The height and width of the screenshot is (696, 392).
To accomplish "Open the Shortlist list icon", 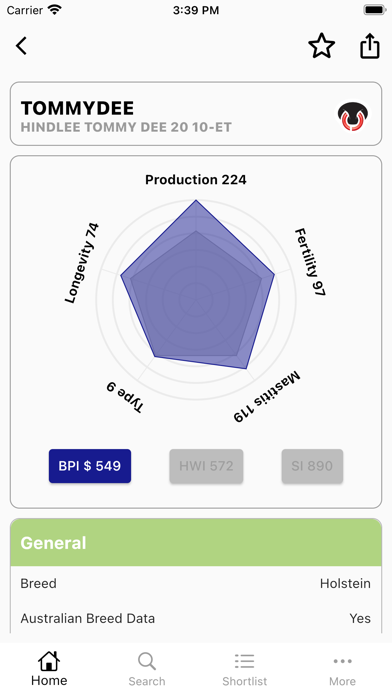I will (x=245, y=661).
